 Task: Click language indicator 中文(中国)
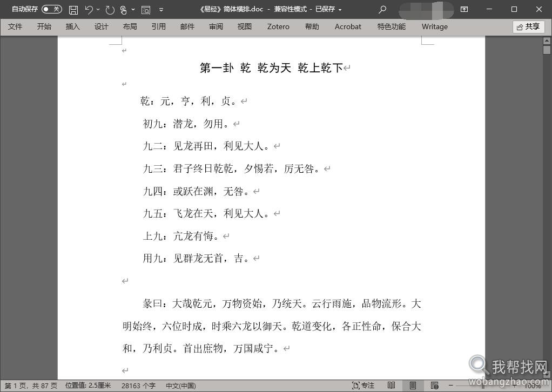click(x=180, y=386)
